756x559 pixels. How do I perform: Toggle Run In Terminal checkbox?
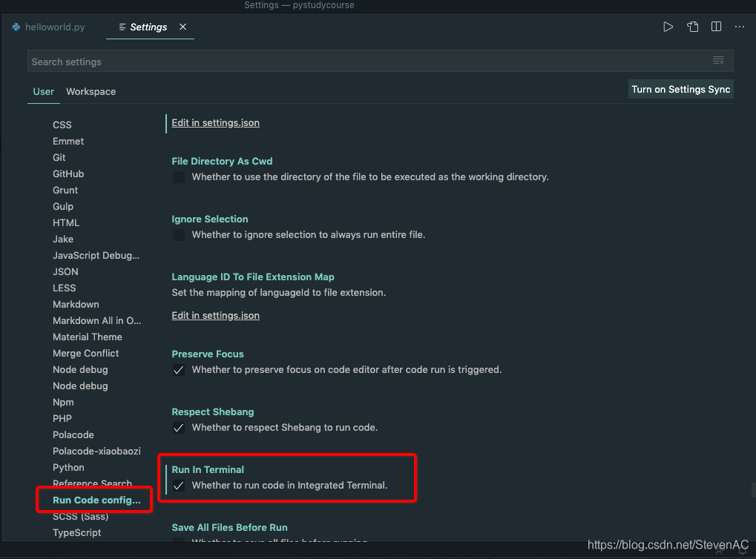[178, 486]
